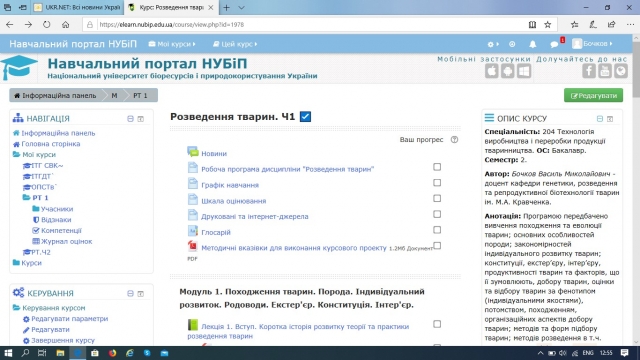Open the browser tab list chevron

[x=241, y=7]
